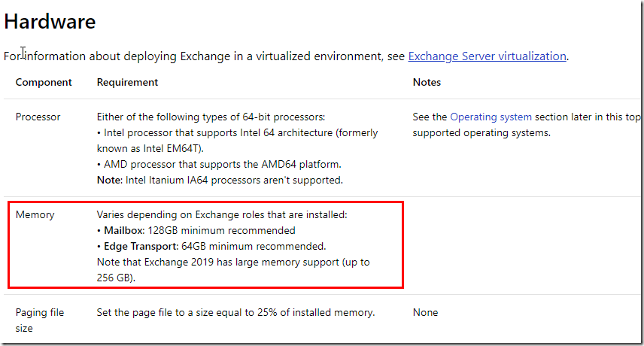
Task: Click the bold Mailbox role text
Action: [x=124, y=230]
